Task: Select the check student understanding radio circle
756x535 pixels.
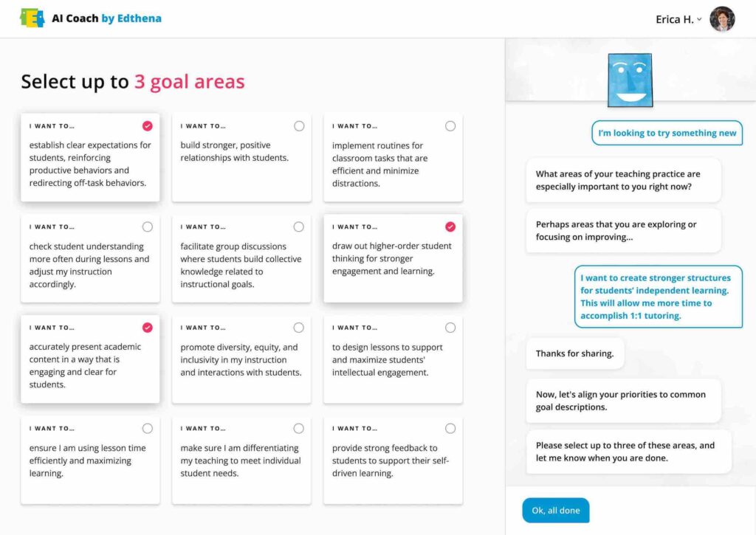Action: 148,227
